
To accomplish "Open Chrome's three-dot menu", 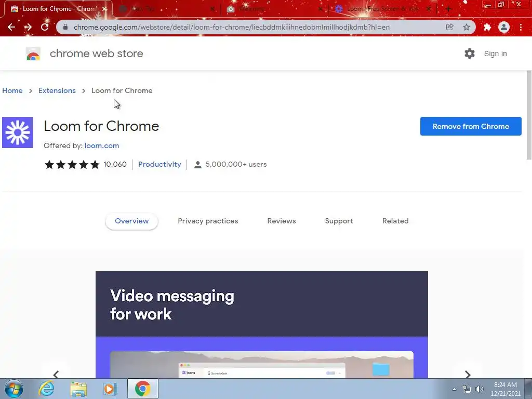I will 521,27.
